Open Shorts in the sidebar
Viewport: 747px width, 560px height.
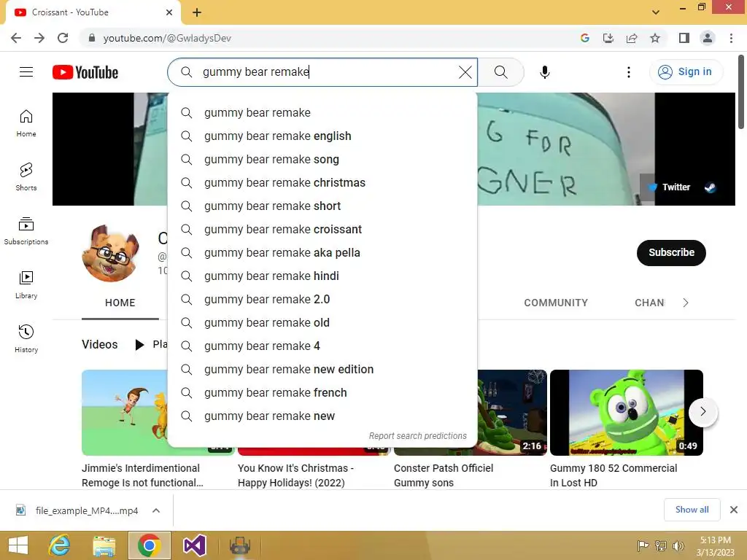tap(26, 176)
